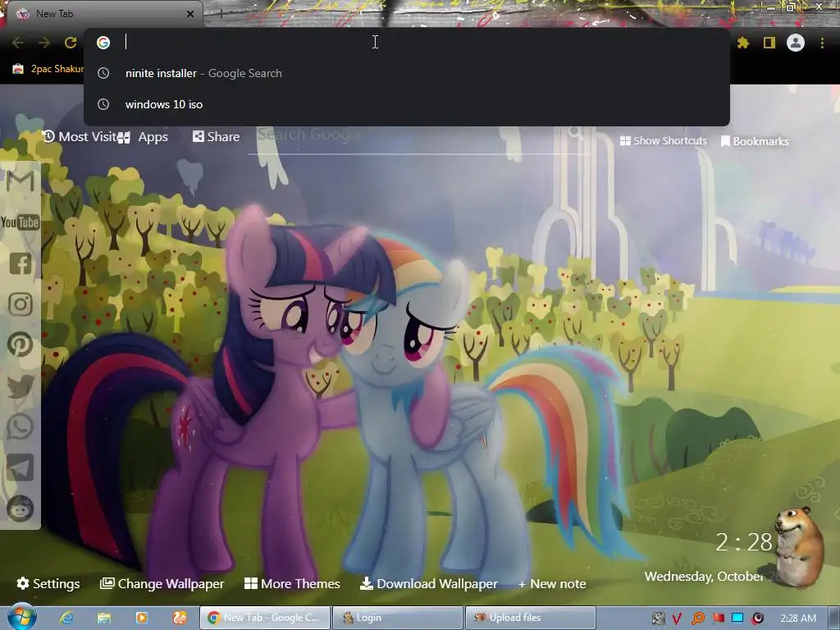Click Download Wallpaper

pyautogui.click(x=428, y=583)
